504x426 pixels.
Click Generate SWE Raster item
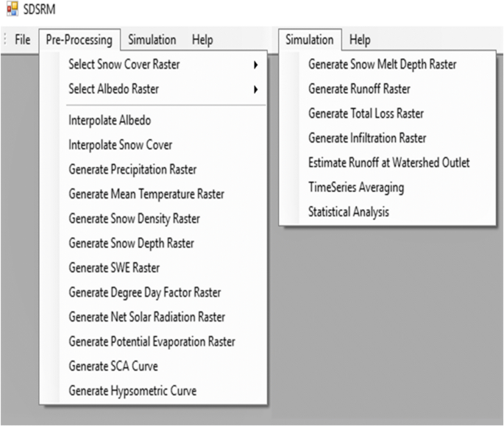[114, 268]
